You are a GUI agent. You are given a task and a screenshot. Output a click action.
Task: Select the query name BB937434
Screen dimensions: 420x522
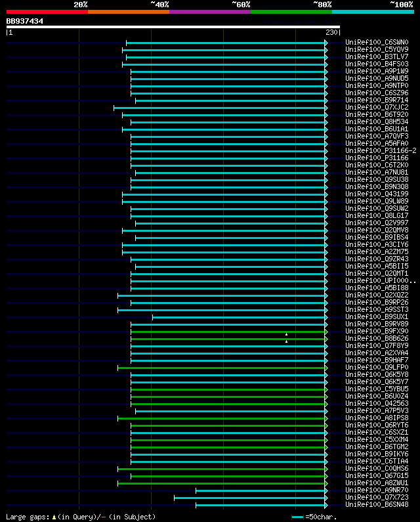tap(25, 21)
